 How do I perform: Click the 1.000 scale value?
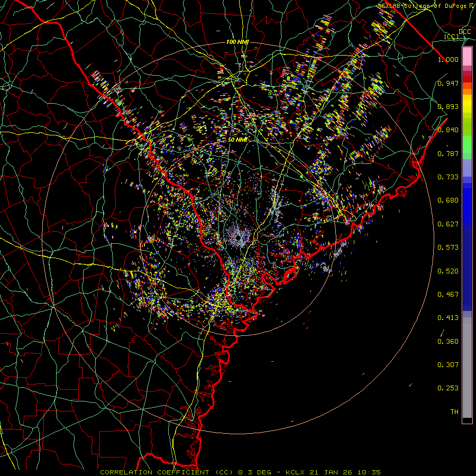coord(448,59)
